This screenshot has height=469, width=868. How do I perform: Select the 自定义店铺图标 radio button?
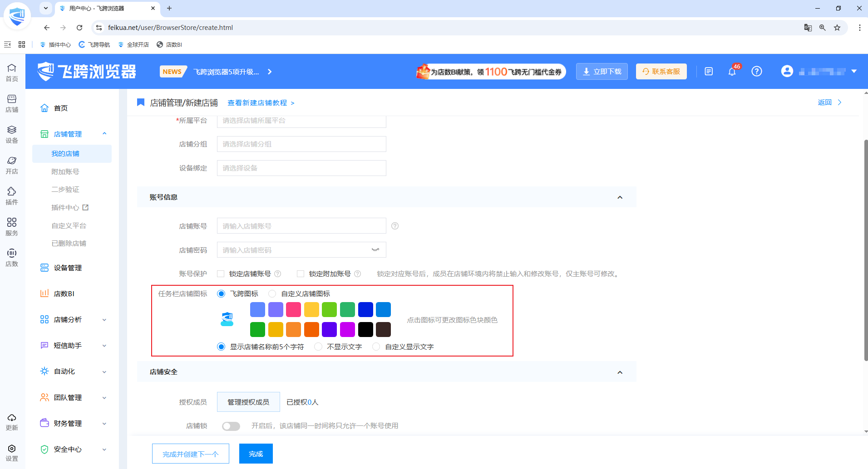pos(272,294)
